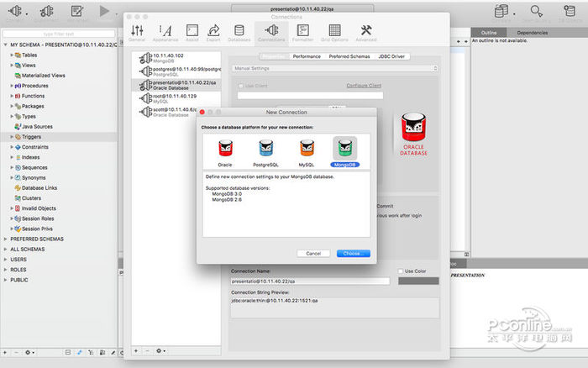Click the connection color swatch
This screenshot has height=368, width=588.
(x=418, y=281)
